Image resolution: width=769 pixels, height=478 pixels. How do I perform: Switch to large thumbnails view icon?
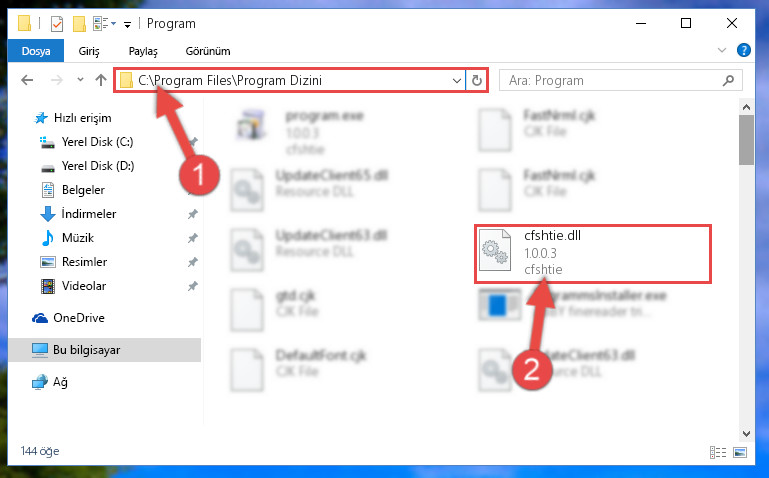[740, 452]
